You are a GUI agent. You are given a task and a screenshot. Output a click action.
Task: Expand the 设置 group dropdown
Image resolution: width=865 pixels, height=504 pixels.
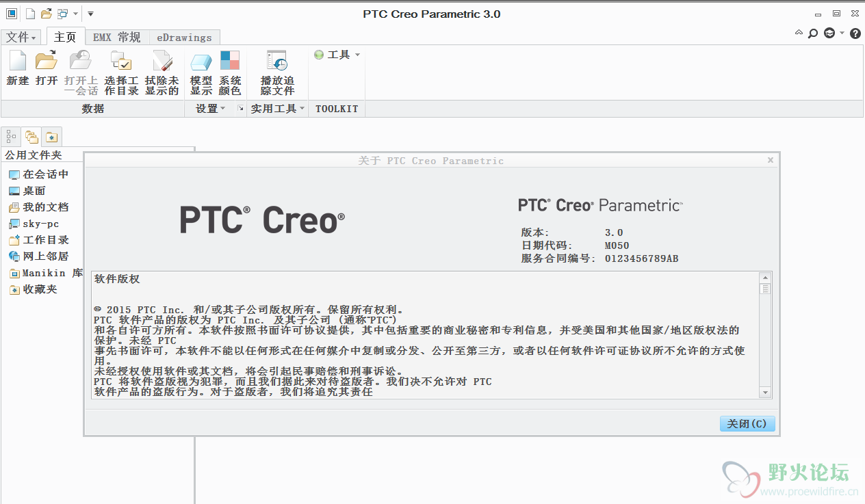pyautogui.click(x=210, y=108)
